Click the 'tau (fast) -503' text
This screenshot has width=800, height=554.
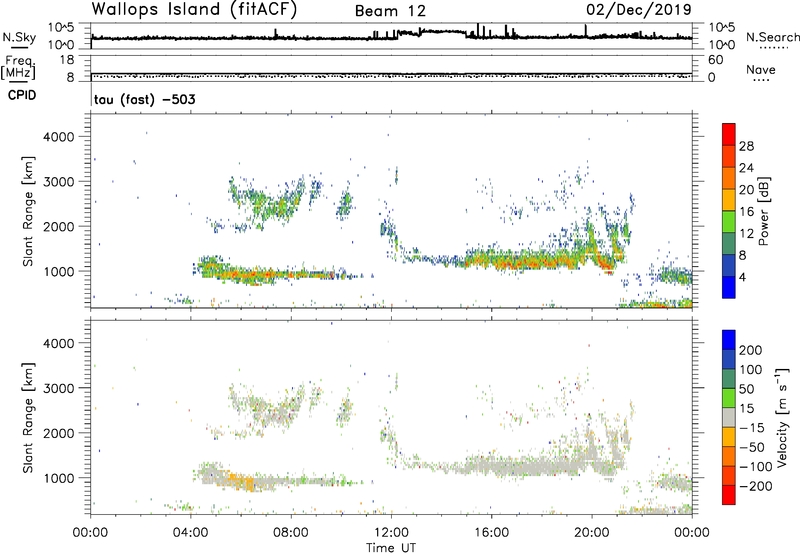click(x=144, y=99)
